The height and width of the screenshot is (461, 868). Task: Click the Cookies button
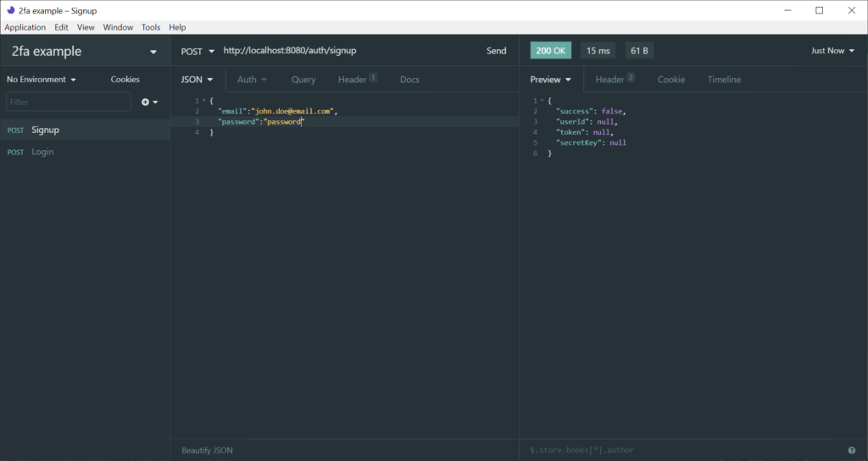tap(125, 80)
